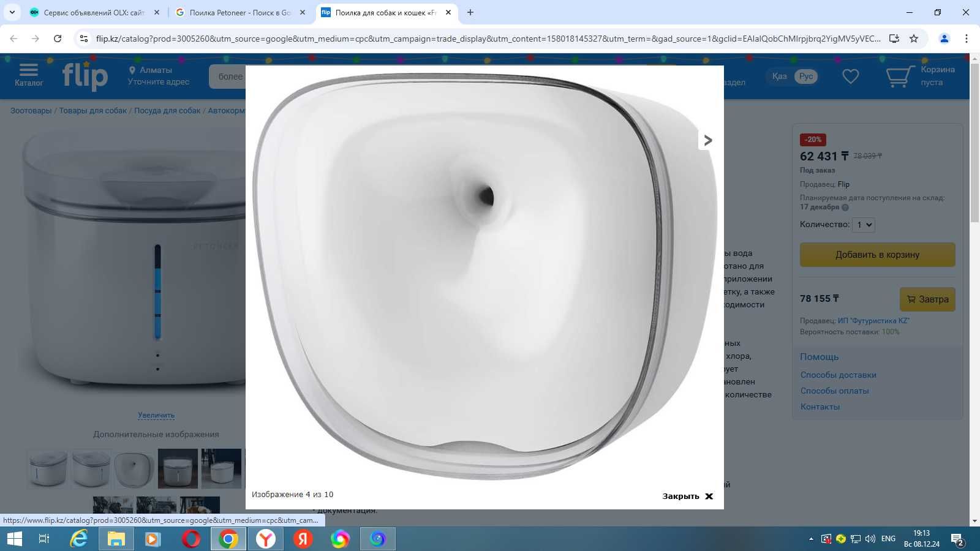Switch to Поилка Petoneer Google search tab
The image size is (980, 551).
[x=240, y=12]
